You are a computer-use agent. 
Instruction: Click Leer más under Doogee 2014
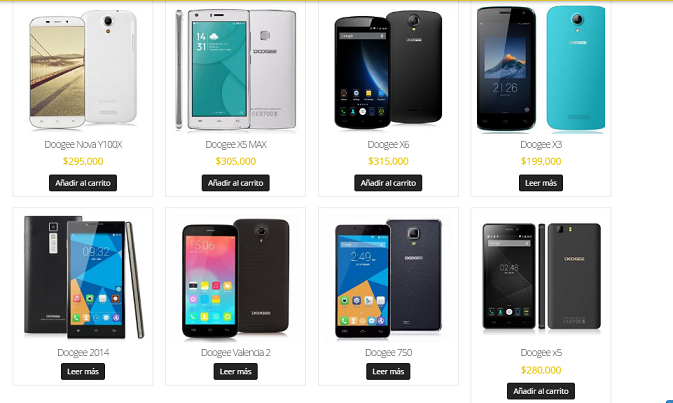[x=83, y=371]
